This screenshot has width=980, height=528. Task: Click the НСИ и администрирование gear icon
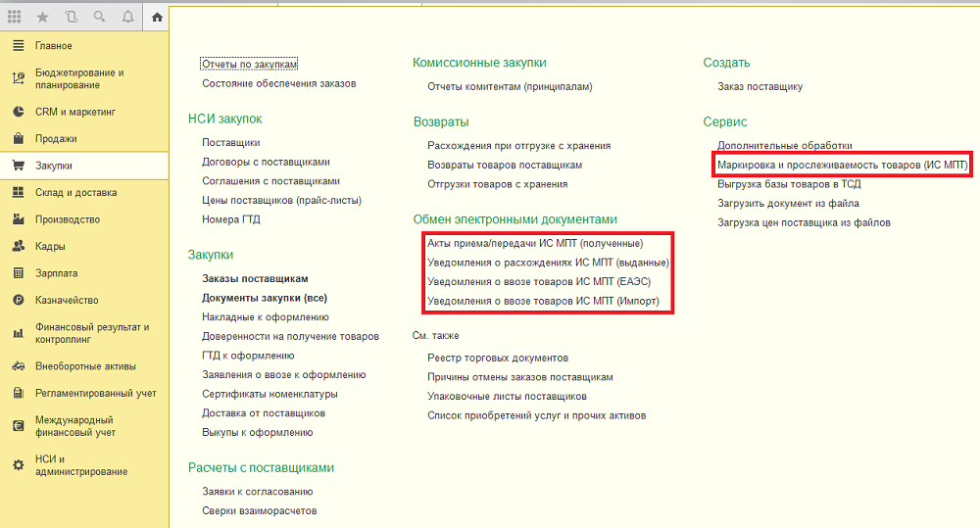pyautogui.click(x=18, y=465)
